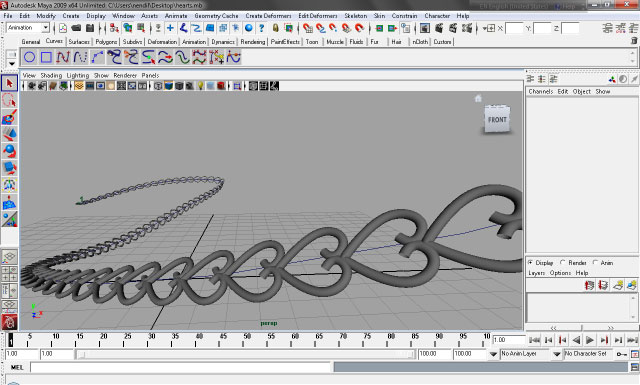Viewport: 640px width, 385px height.
Task: Click the New Scene icon in status line
Action: coord(63,28)
